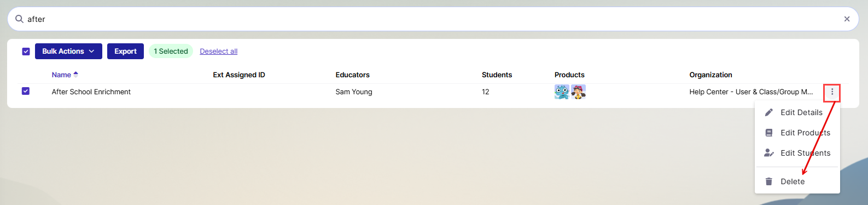Choose Edit Students from the menu
868x205 pixels.
(797, 153)
